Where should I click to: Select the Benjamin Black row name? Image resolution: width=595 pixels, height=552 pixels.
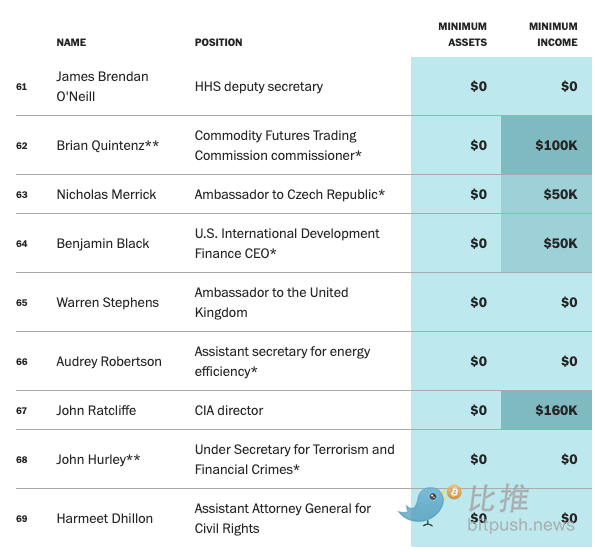103,243
